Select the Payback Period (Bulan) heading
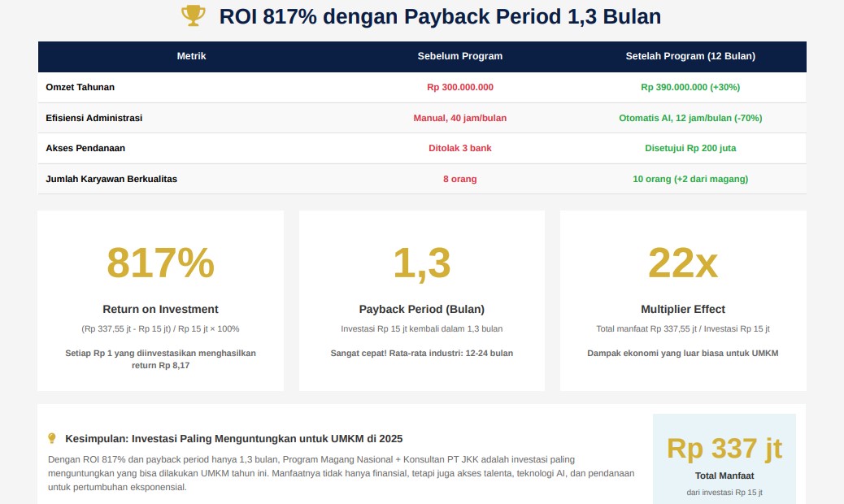Viewport: 844px width, 504px height. tap(421, 309)
